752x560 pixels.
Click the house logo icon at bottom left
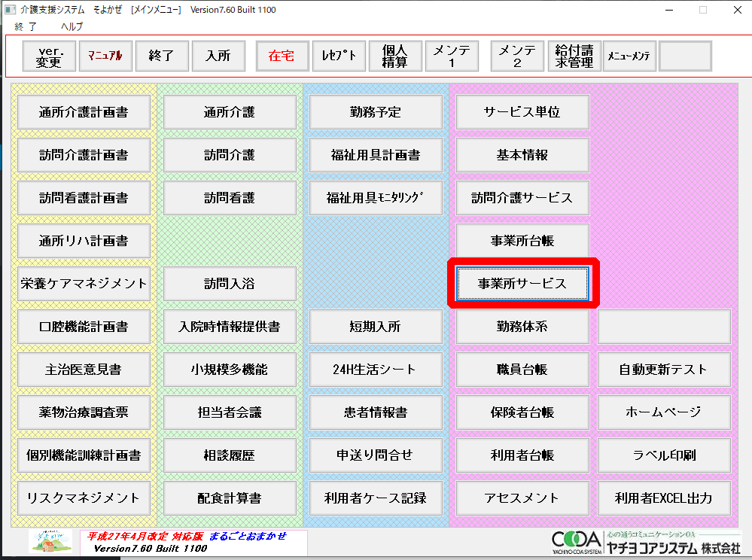(50, 542)
